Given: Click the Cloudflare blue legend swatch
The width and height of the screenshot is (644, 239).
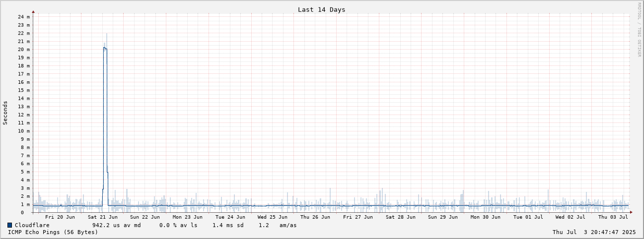Looking at the screenshot, I should (x=9, y=225).
